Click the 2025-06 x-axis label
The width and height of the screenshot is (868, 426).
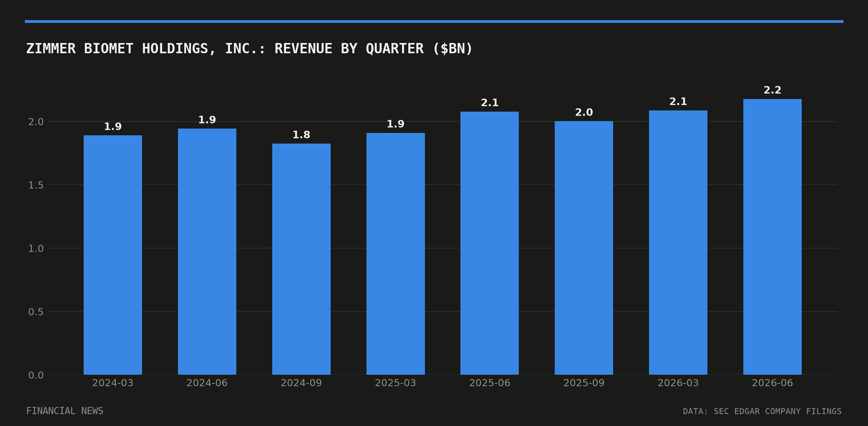(490, 383)
